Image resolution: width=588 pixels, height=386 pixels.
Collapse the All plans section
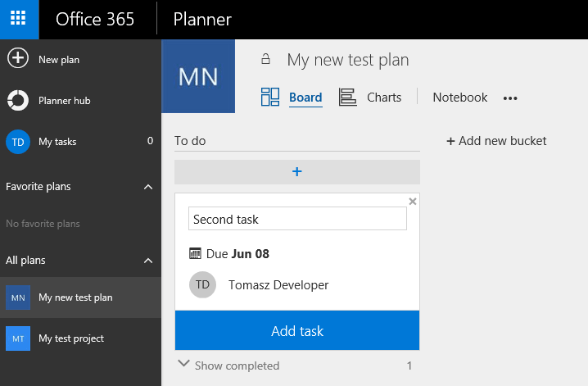(148, 261)
